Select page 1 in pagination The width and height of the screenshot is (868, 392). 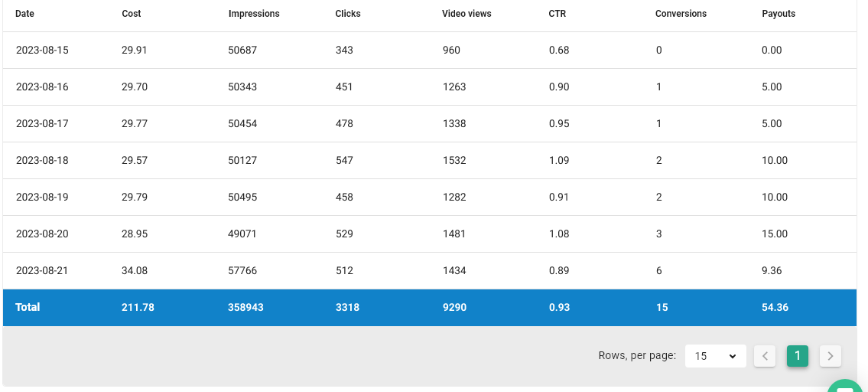coord(798,356)
